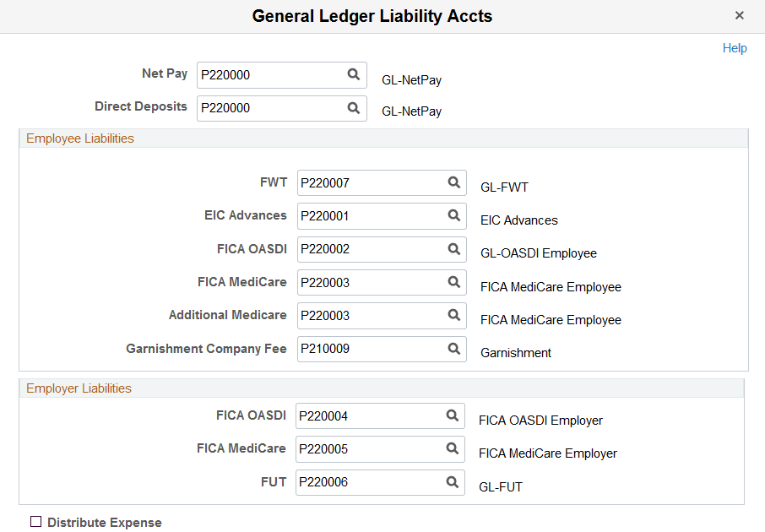Open the employer FICA MediCare account lookup

453,448
